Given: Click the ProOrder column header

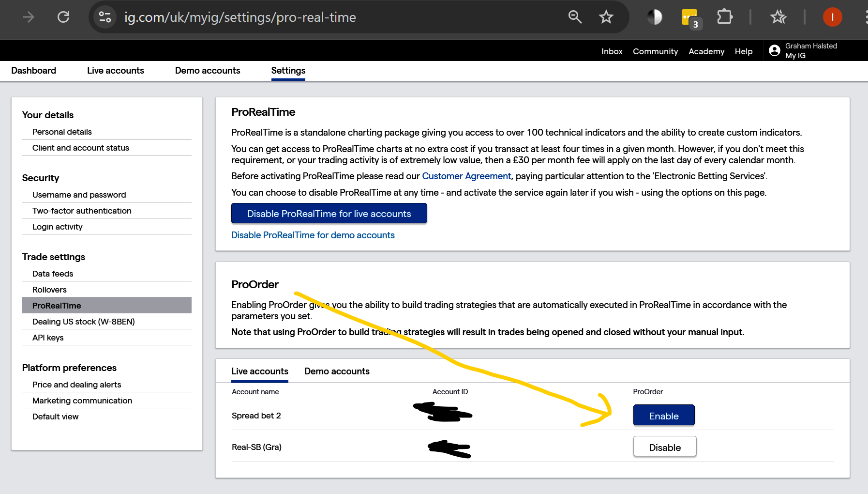Looking at the screenshot, I should [648, 392].
